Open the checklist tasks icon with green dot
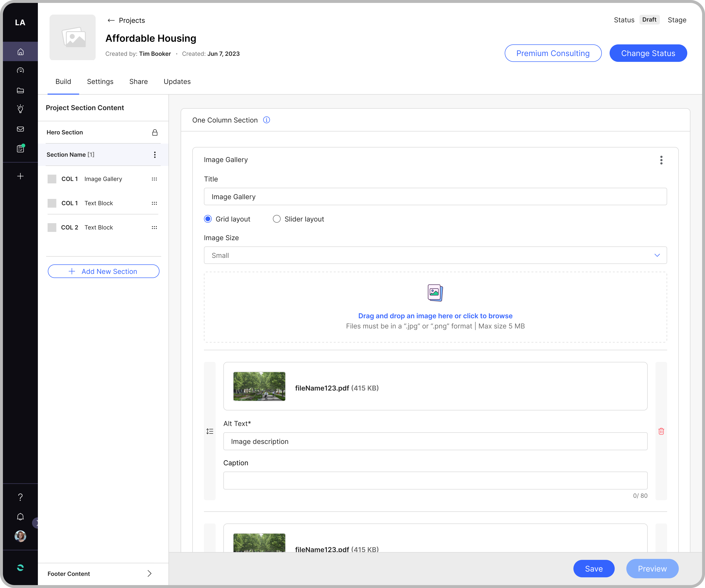The height and width of the screenshot is (588, 705). tap(20, 149)
